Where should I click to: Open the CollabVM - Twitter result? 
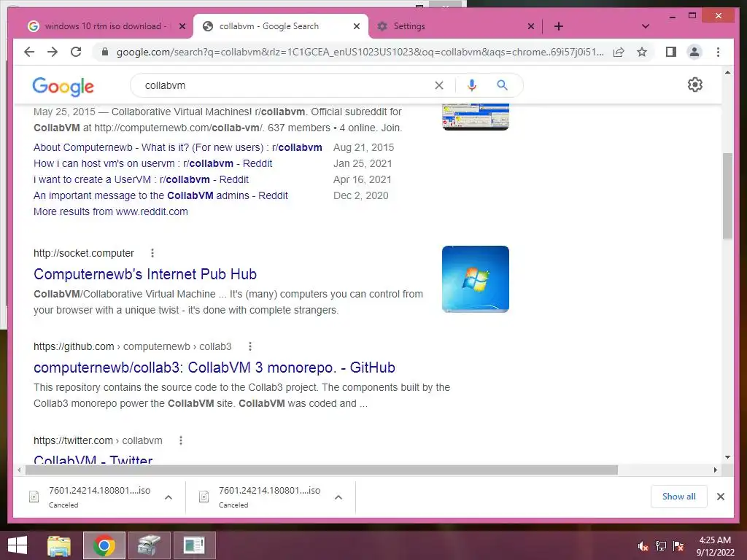coord(93,459)
